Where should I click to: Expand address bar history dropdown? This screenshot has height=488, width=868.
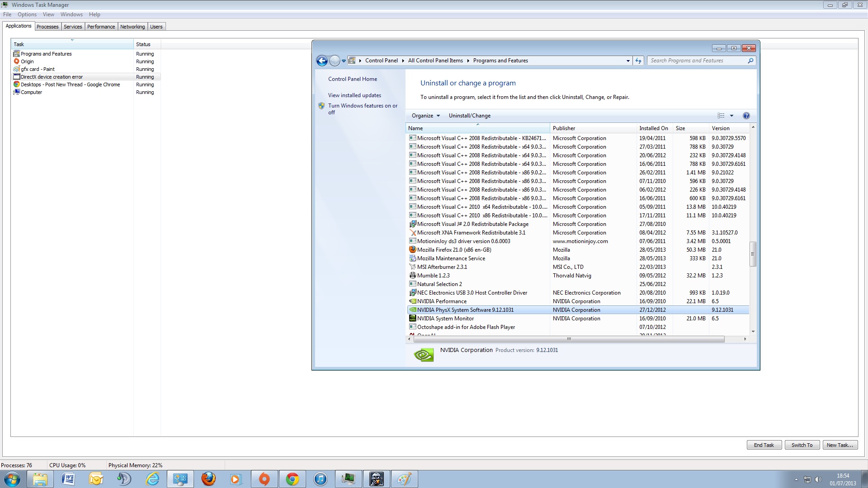628,61
